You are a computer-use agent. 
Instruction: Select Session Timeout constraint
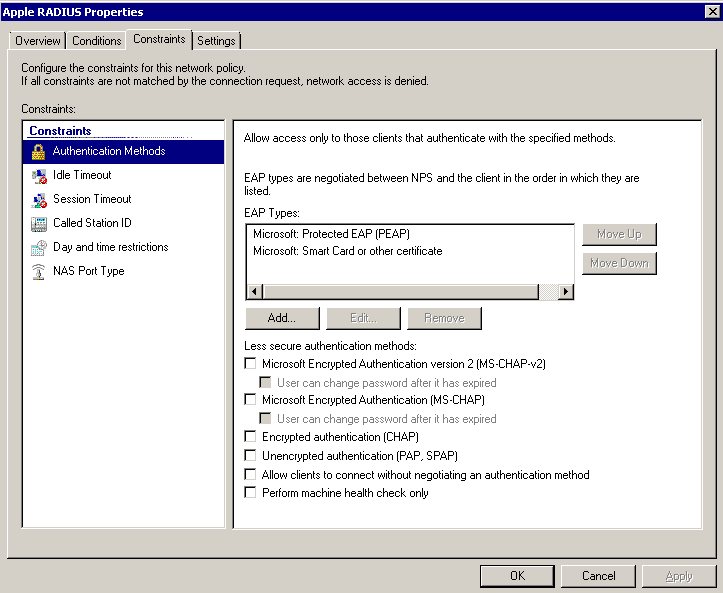[x=123, y=199]
